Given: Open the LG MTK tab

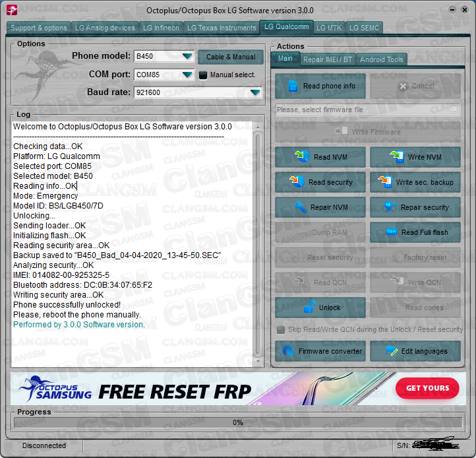Looking at the screenshot, I should [x=329, y=28].
